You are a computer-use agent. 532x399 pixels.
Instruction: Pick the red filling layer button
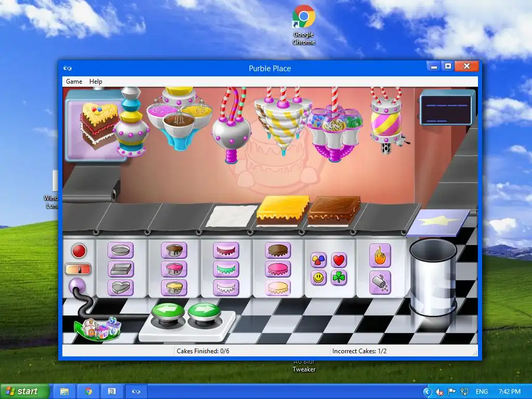coord(226,251)
